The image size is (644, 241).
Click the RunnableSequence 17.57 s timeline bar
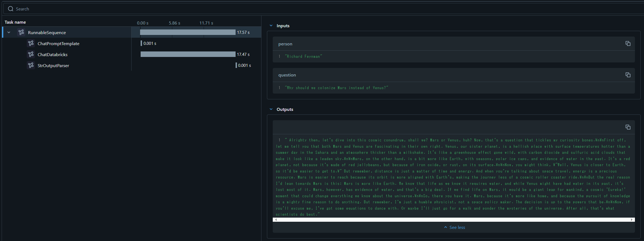tap(188, 32)
